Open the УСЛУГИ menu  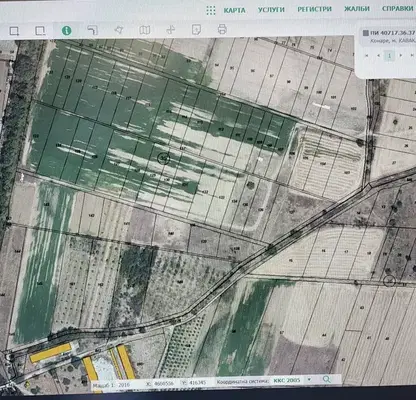click(271, 10)
